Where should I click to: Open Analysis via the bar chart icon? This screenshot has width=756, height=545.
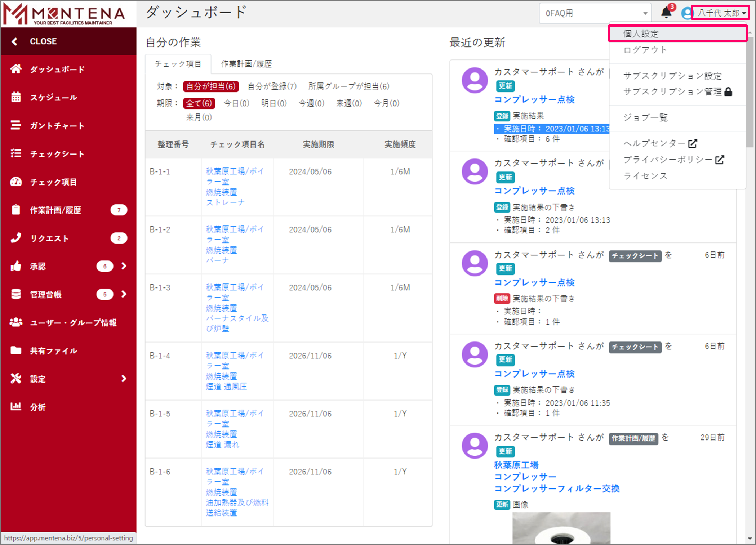[16, 407]
